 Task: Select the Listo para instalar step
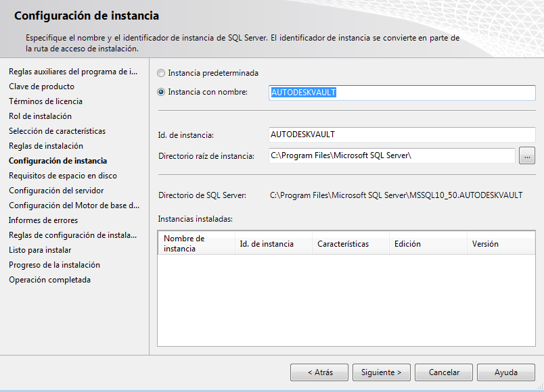[40, 250]
